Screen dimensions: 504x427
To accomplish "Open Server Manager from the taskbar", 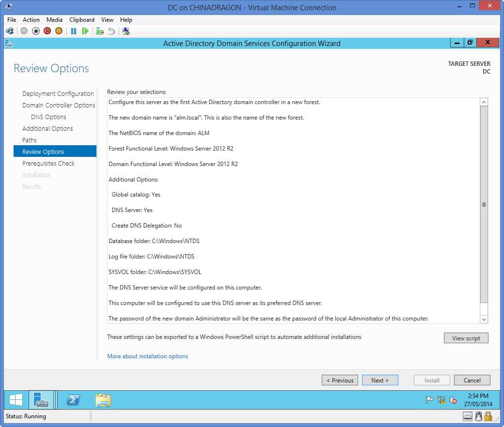I will 41,400.
